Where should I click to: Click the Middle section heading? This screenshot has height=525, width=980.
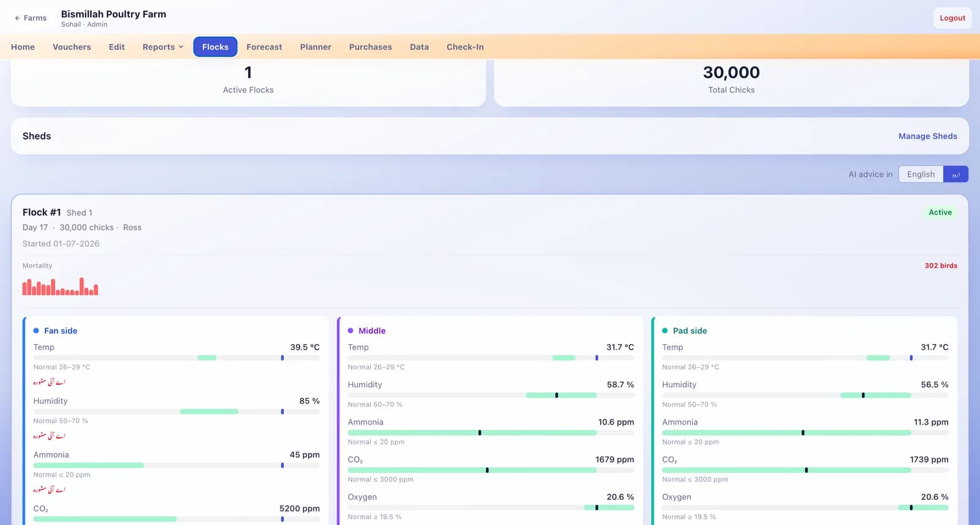pos(372,331)
